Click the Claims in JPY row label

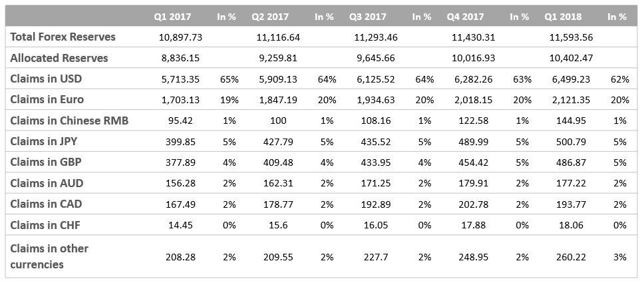(x=43, y=141)
